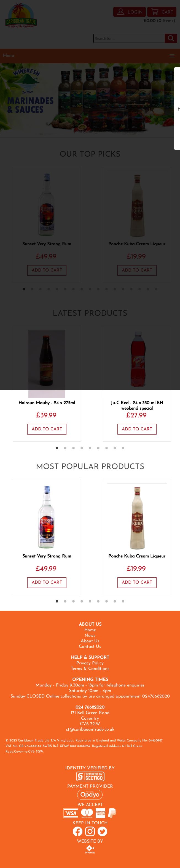Open the Twitter profile icon

pos(102,831)
